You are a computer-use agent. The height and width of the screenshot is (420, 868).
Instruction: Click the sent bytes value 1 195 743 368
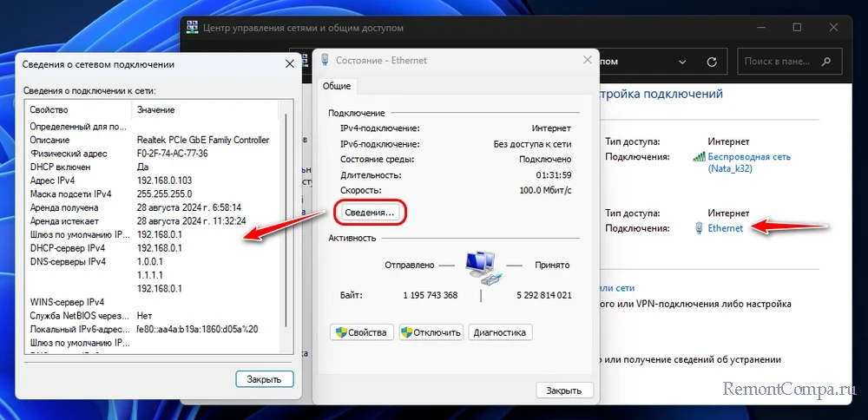pos(431,295)
